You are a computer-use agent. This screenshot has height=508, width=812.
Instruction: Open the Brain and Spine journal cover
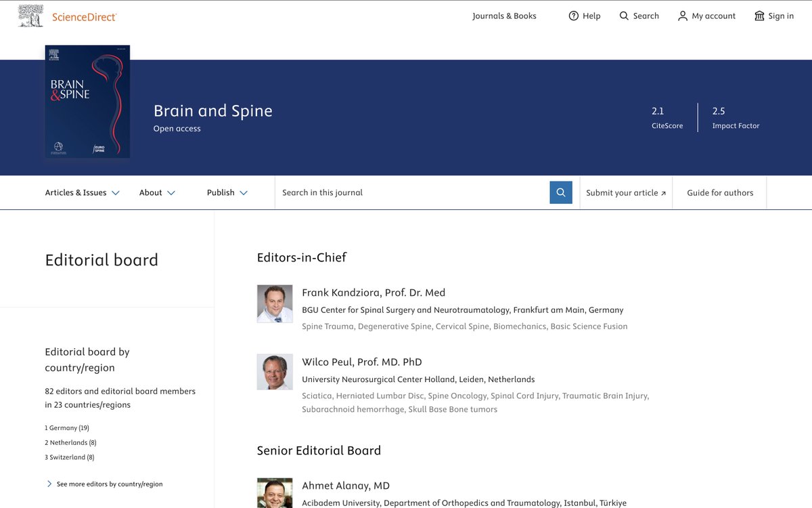tap(87, 102)
